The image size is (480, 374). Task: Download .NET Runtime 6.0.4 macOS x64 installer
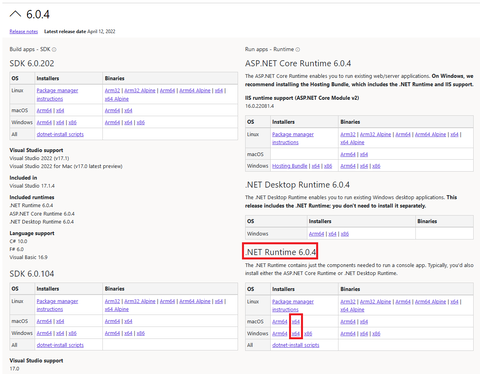(296, 322)
